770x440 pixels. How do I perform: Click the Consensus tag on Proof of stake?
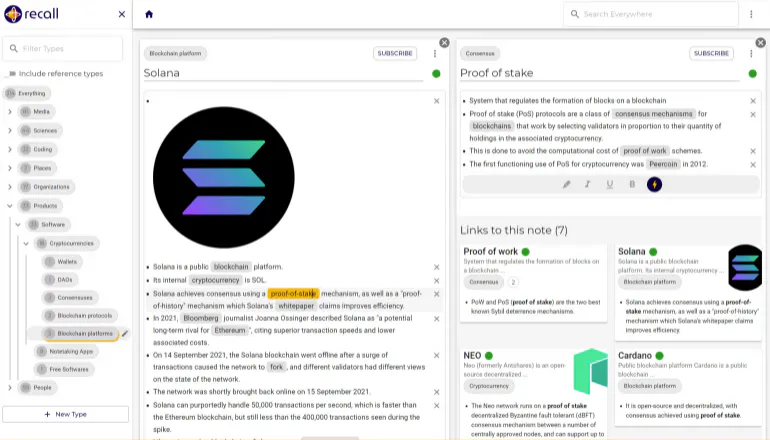tap(480, 54)
